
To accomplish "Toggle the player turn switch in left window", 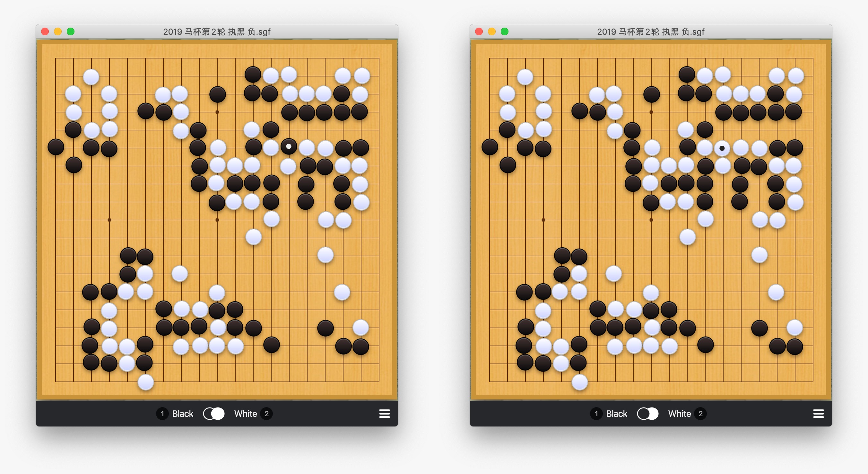I will point(214,414).
